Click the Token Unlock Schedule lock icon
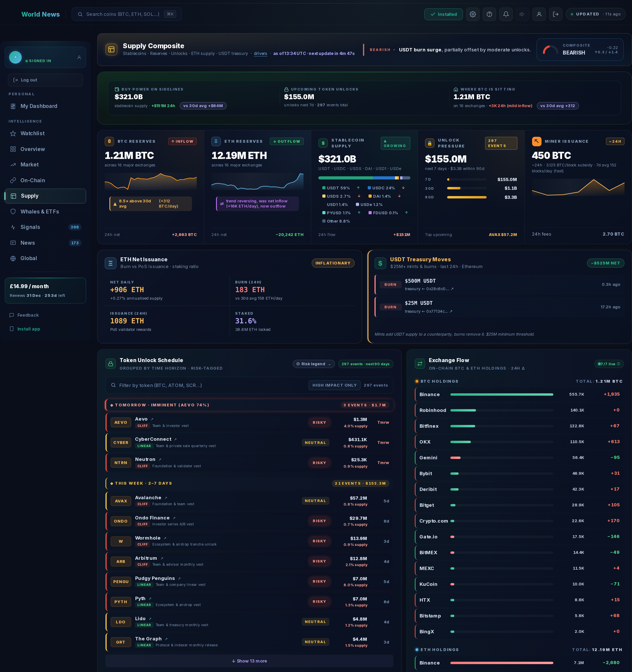Image resolution: width=632 pixels, height=672 pixels. click(110, 364)
